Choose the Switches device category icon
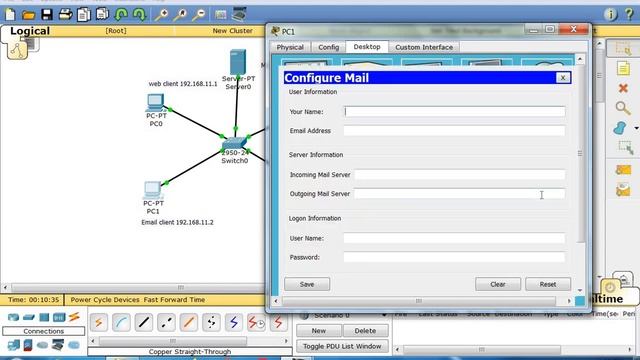This screenshot has width=640, height=360. [29, 317]
